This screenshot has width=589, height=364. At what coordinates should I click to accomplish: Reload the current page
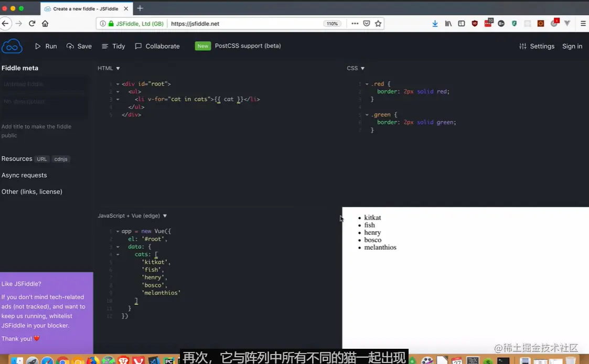(x=32, y=23)
